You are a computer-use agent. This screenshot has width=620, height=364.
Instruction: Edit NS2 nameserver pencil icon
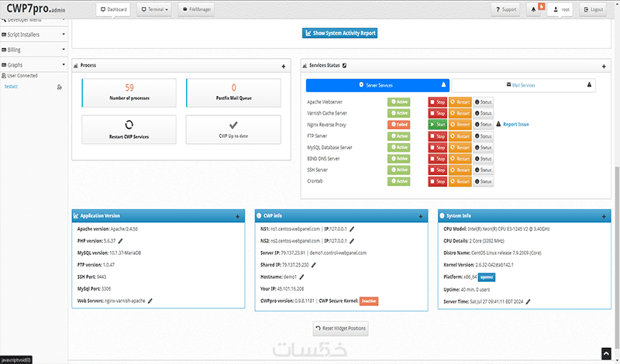click(x=352, y=241)
